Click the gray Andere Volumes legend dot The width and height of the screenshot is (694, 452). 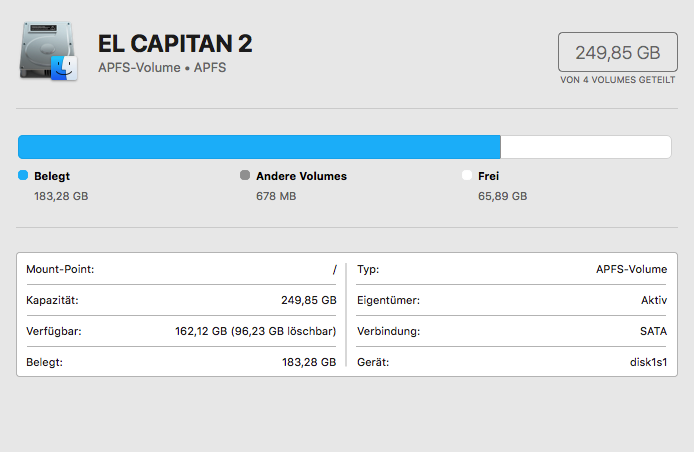point(245,176)
